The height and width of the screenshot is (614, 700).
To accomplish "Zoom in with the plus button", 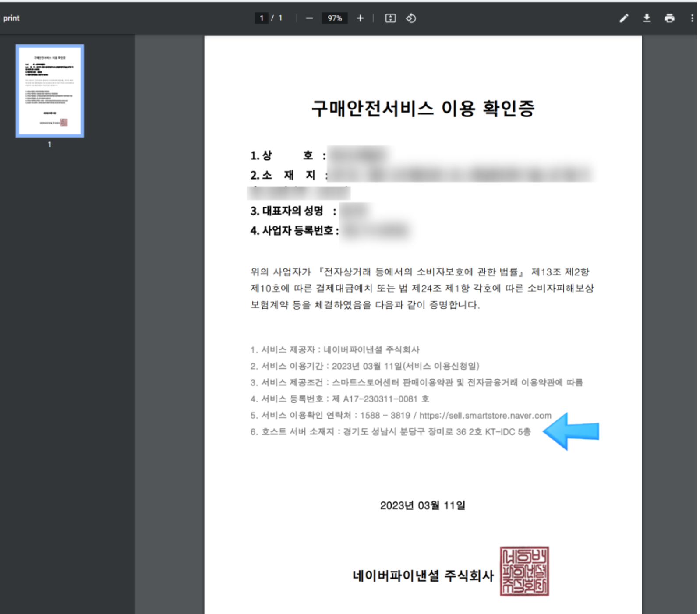I will pyautogui.click(x=360, y=18).
